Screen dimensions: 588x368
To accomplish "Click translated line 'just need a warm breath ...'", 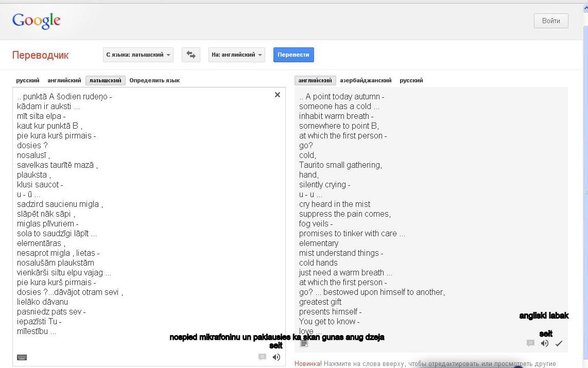I will tap(346, 272).
